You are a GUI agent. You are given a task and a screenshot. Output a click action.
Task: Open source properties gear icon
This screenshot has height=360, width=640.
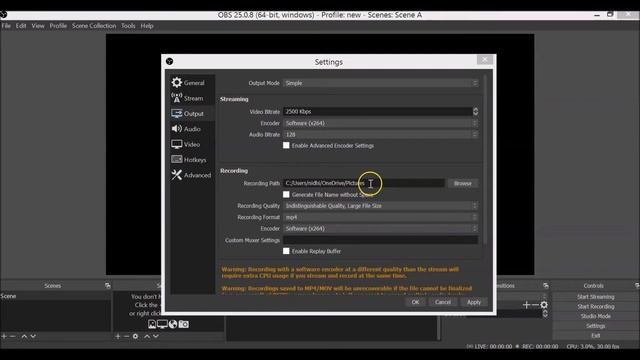[136, 336]
